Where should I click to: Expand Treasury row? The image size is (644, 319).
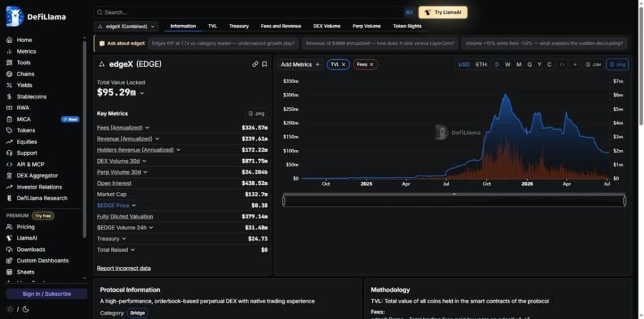[124, 239]
